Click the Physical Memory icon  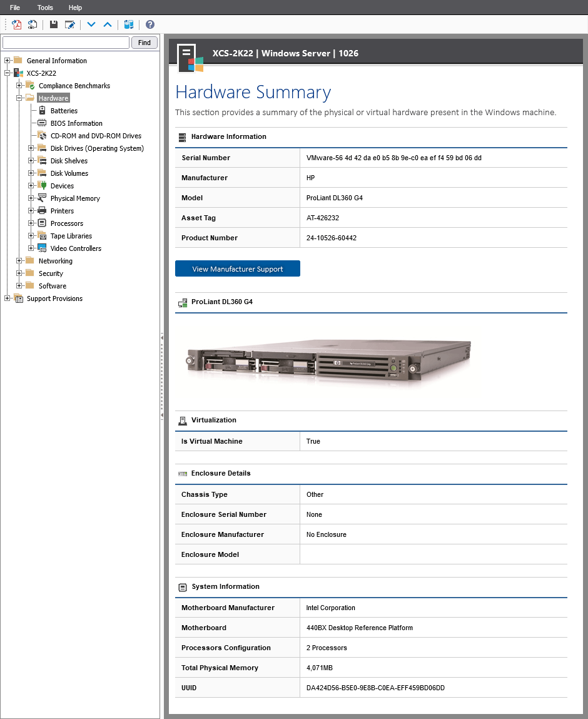(42, 198)
